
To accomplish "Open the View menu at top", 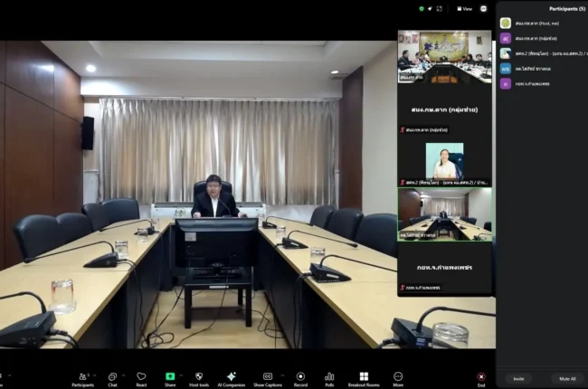I will coord(465,9).
